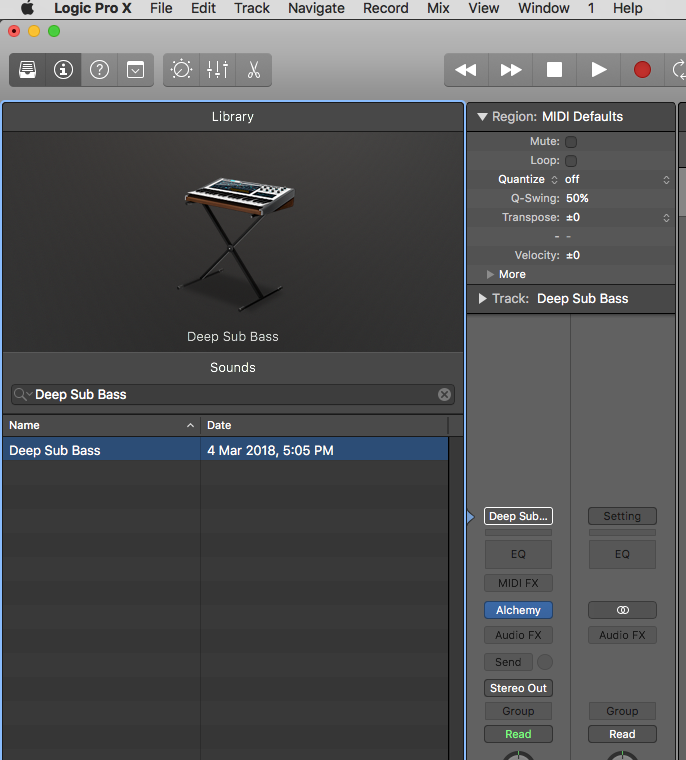Click the blue Library arrow beside Deep Sub setting
The image size is (686, 760).
tap(470, 517)
